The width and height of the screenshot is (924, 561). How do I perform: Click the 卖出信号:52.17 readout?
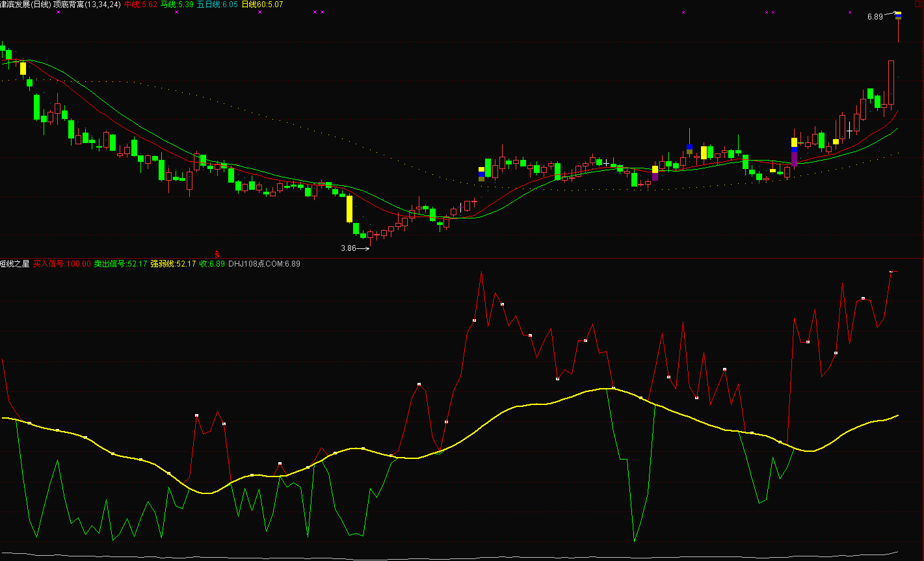120,264
